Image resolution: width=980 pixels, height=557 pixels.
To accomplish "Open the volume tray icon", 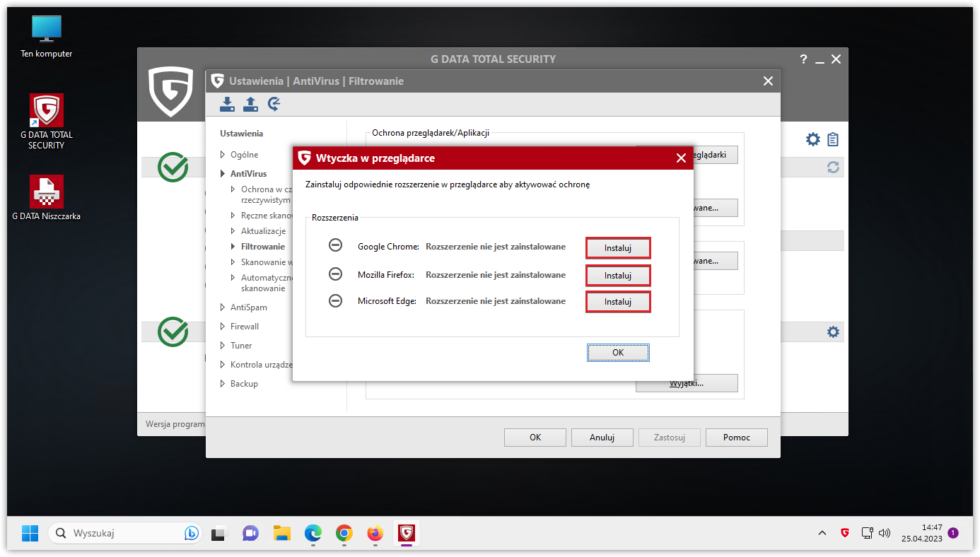I will (x=885, y=533).
